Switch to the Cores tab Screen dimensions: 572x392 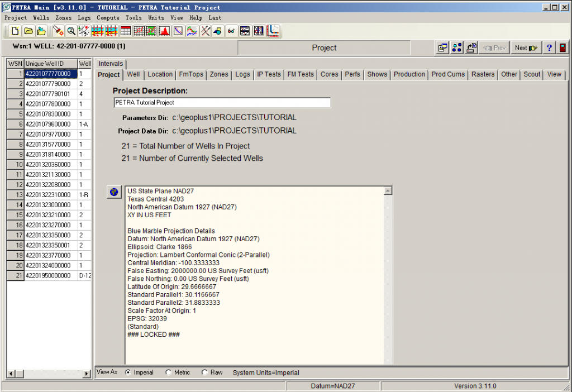(330, 74)
